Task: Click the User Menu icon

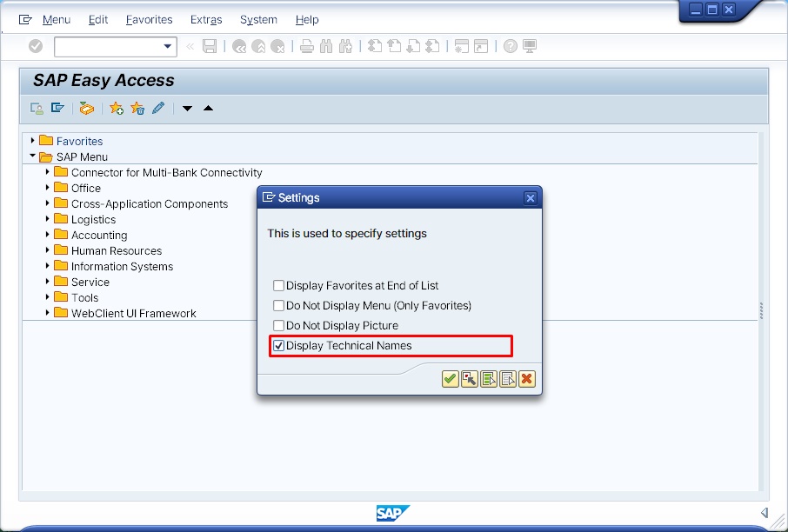Action: tap(37, 108)
